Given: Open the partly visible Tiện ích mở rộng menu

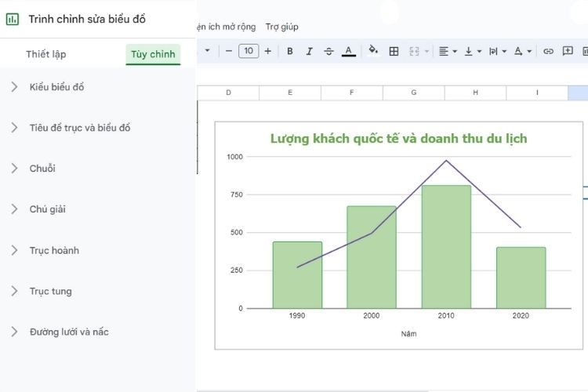Looking at the screenshot, I should click(227, 27).
